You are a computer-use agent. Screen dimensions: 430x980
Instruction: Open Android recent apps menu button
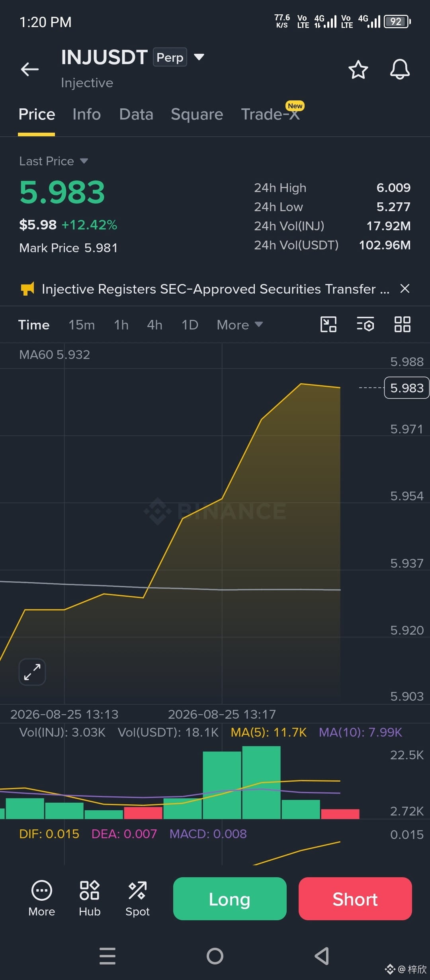click(x=107, y=956)
